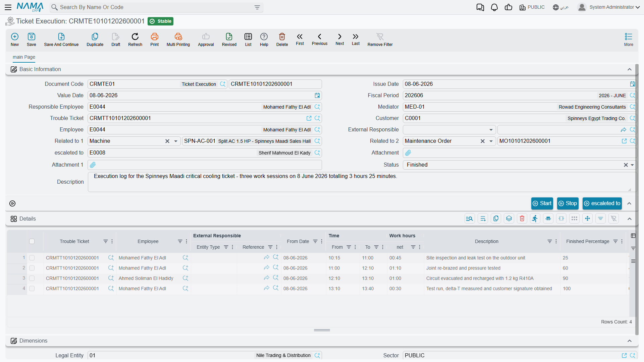This screenshot has height=362, width=644.
Task: Open search filter options in search bar
Action: tap(257, 7)
